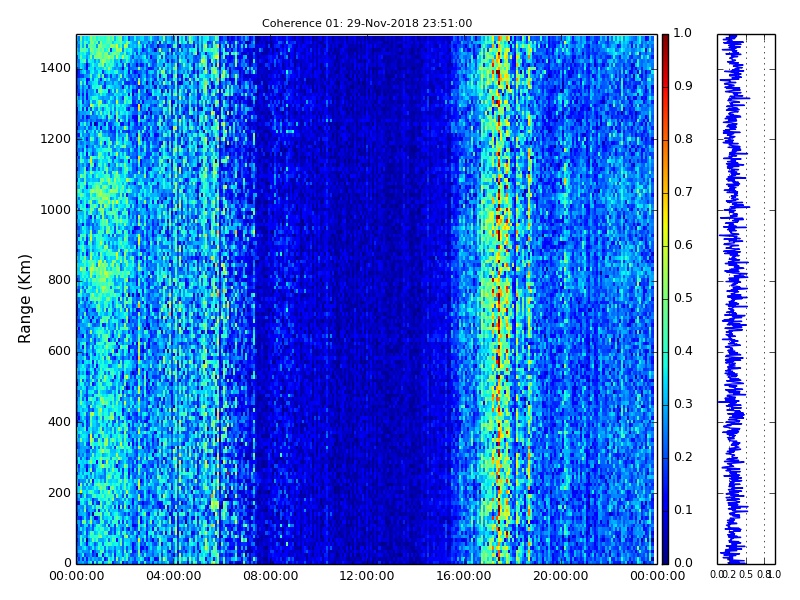This screenshot has width=800, height=600.
Task: Click the high-coherence red streak near 17:30
Action: pyautogui.click(x=499, y=299)
